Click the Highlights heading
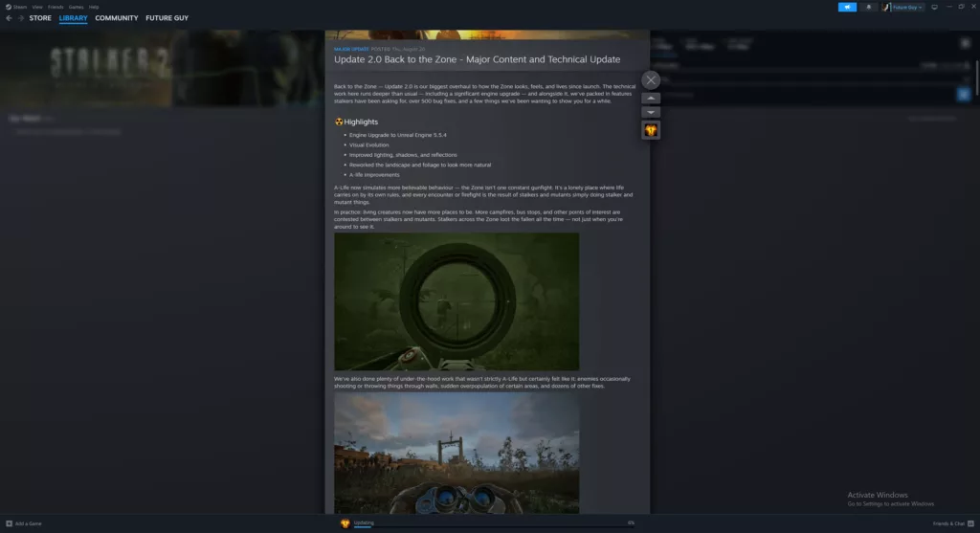The height and width of the screenshot is (533, 980). coord(361,122)
